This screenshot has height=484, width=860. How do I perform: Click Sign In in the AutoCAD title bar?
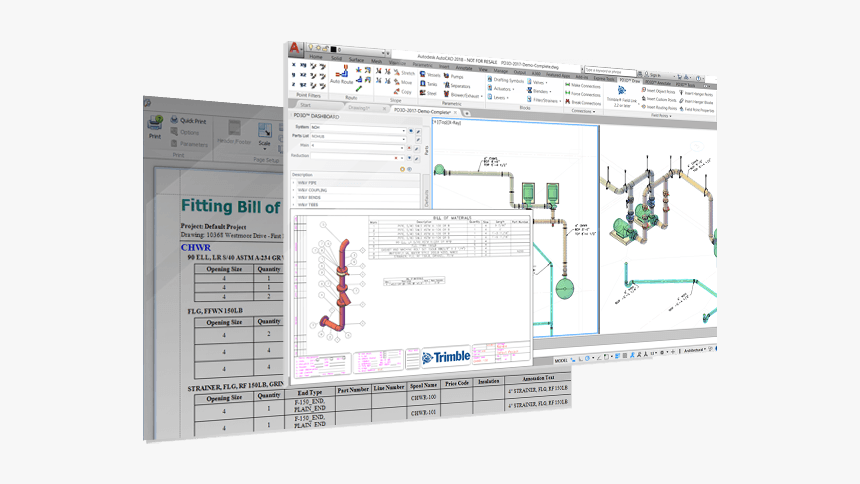click(655, 75)
